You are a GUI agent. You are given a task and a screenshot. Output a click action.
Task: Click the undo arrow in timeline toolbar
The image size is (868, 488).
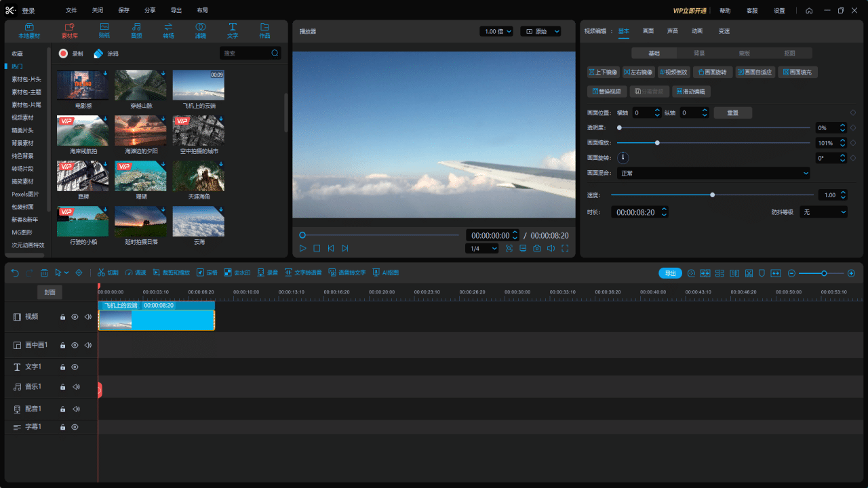[15, 272]
